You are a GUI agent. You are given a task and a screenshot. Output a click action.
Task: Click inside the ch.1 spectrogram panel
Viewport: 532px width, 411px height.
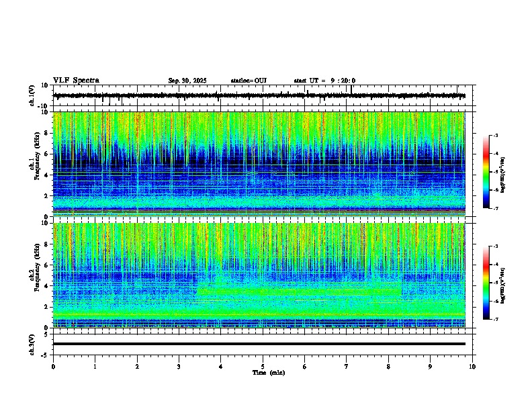pos(259,164)
